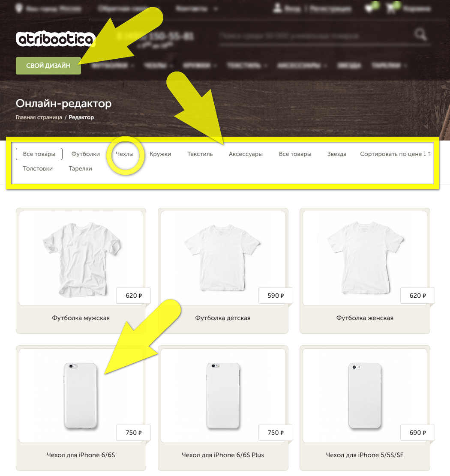Click the site search input field
Viewport: 450px width, 476px height.
point(316,36)
